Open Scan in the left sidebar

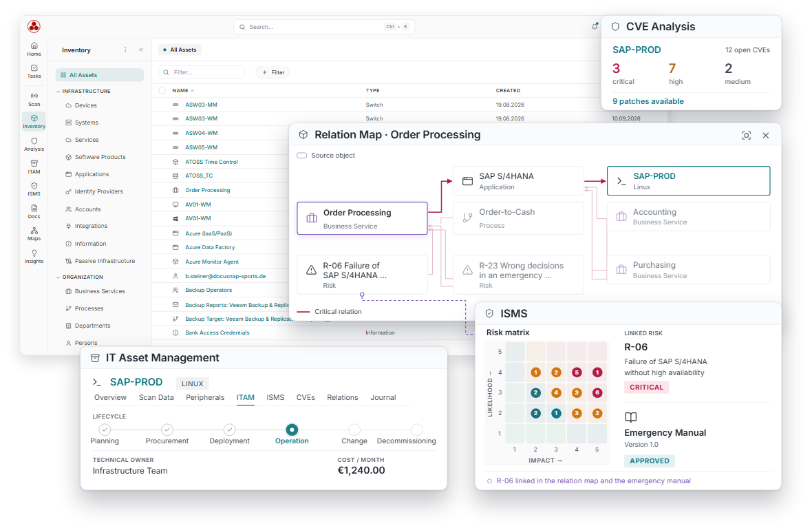[34, 100]
